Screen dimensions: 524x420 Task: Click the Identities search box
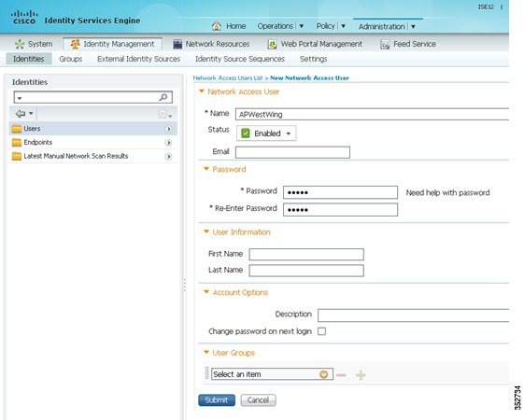[92, 97]
